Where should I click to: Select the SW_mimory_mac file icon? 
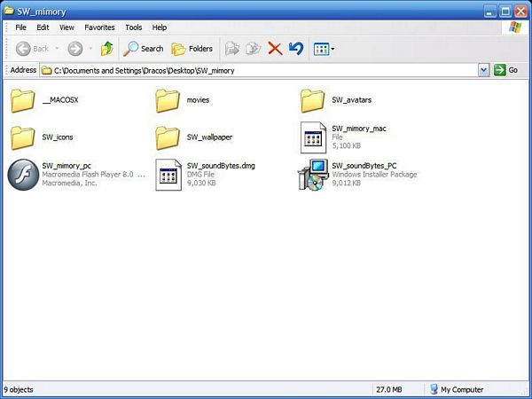(313, 137)
